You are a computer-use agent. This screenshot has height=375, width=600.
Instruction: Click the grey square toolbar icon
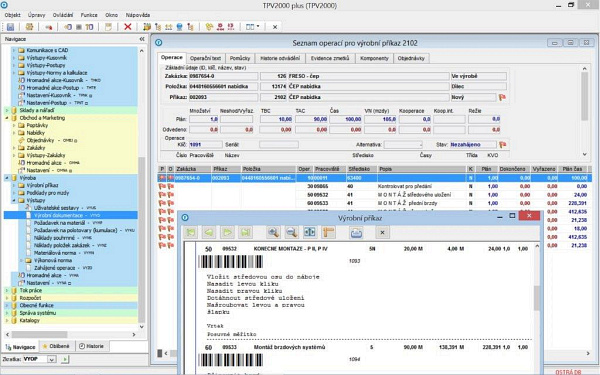click(x=79, y=27)
